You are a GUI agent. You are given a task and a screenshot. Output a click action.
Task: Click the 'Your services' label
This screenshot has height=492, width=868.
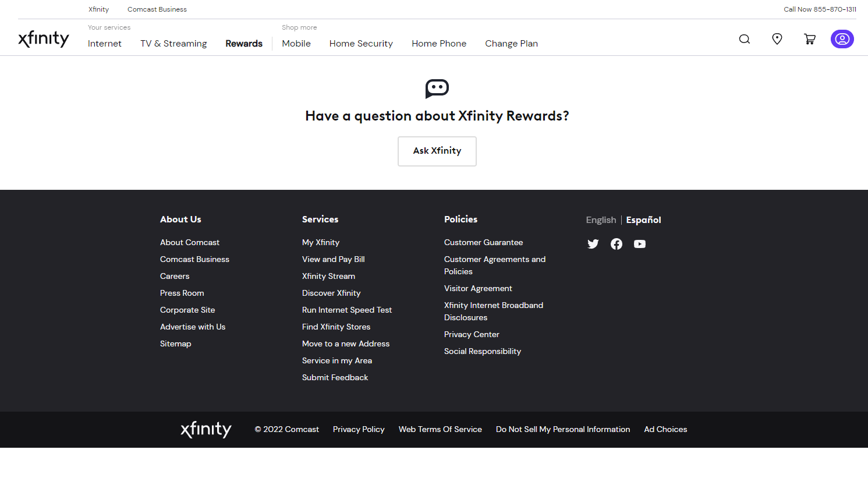click(x=109, y=27)
